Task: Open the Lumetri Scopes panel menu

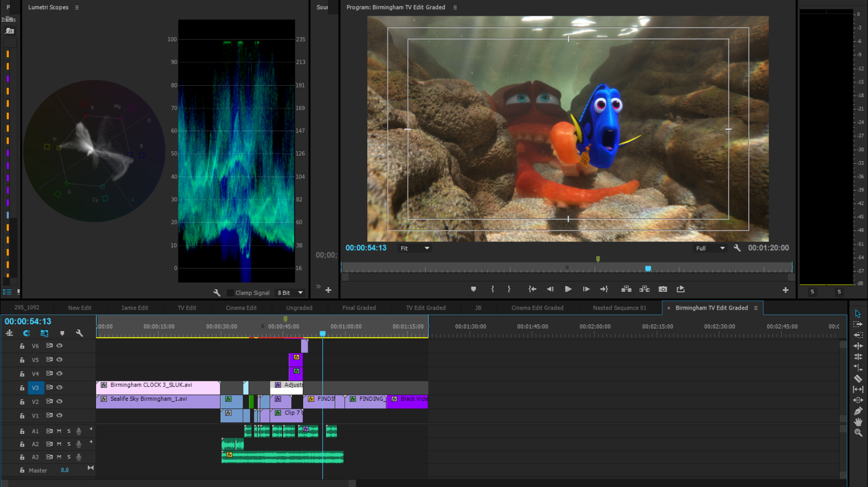Action: [77, 8]
